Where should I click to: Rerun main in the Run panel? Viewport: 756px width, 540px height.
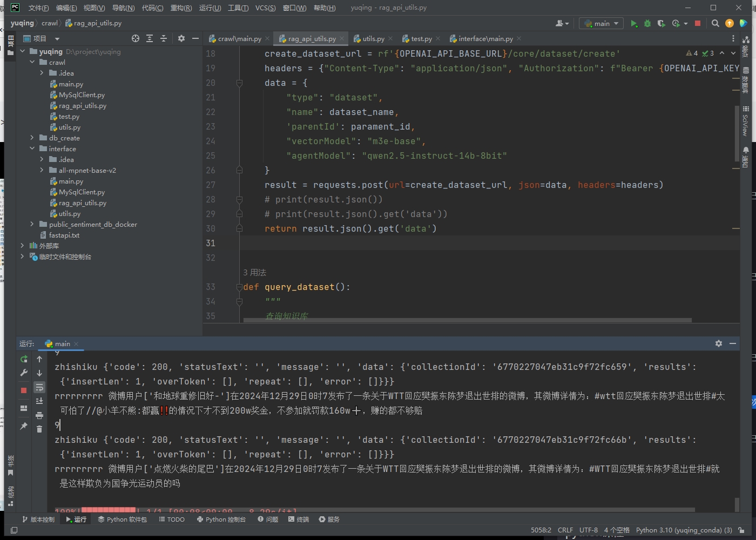24,359
